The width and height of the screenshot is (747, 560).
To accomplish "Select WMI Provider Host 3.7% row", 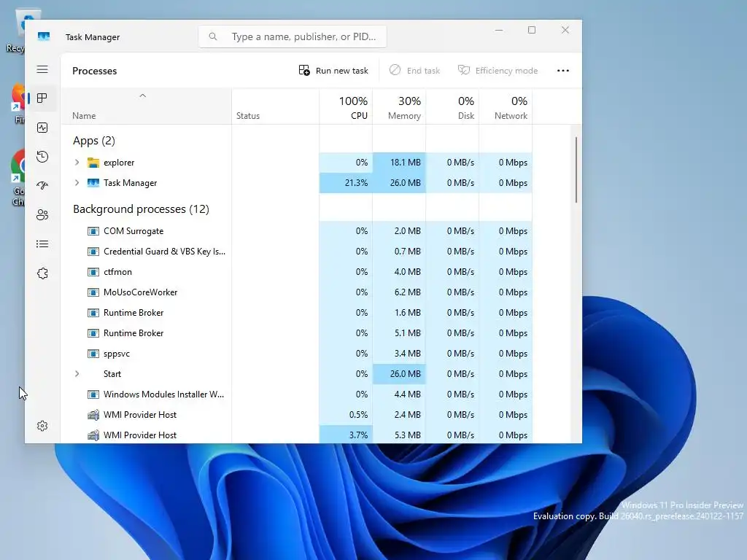I will [297, 435].
